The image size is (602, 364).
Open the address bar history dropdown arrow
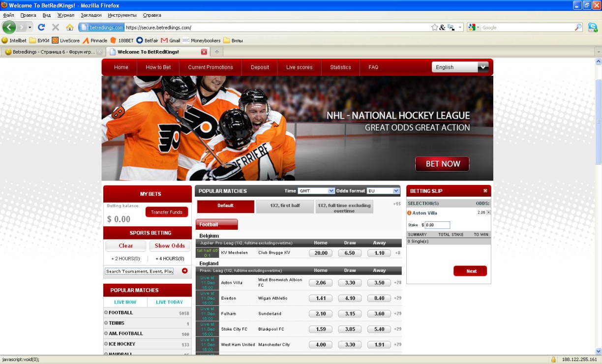(x=460, y=28)
